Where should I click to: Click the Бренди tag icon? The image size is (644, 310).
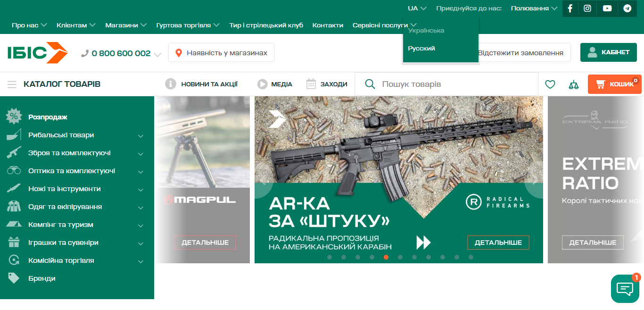14,278
